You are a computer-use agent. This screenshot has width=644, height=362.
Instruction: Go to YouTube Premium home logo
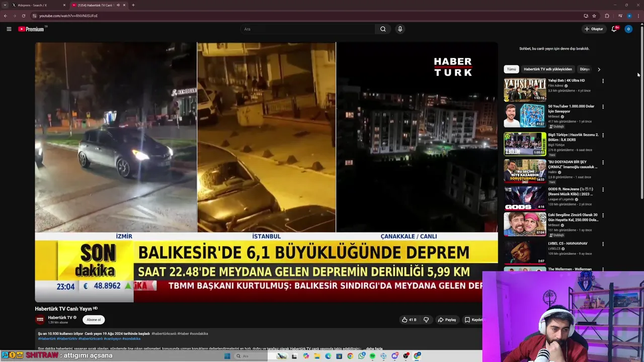tap(31, 29)
